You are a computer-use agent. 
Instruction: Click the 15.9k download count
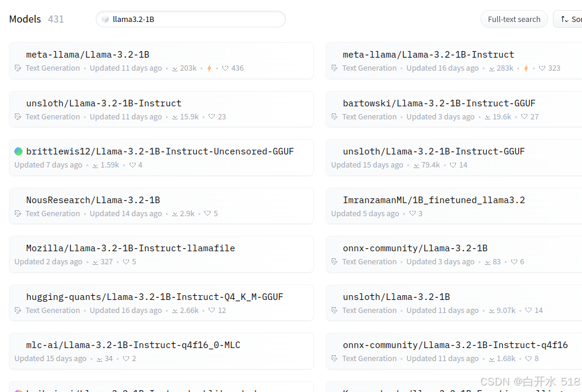[x=189, y=117]
